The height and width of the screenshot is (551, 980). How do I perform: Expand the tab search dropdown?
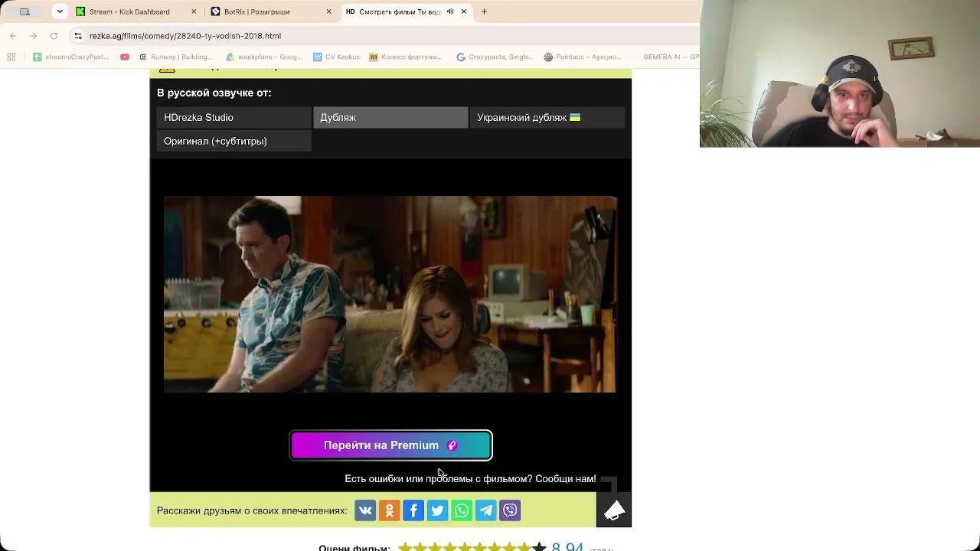(60, 11)
